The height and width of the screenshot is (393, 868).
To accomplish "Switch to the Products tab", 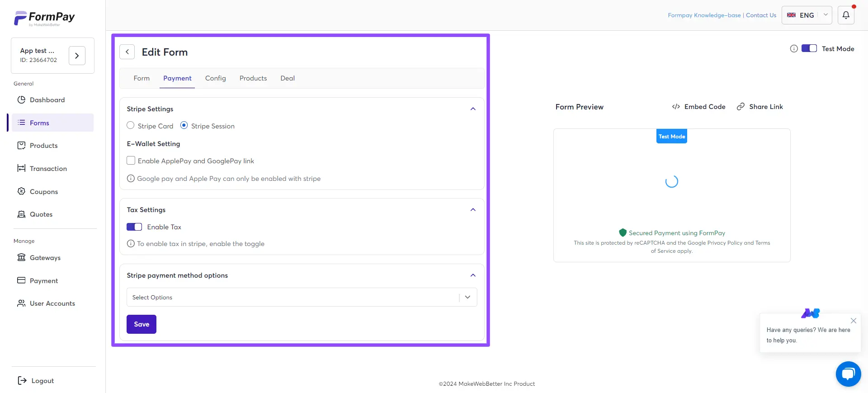I will tap(253, 78).
